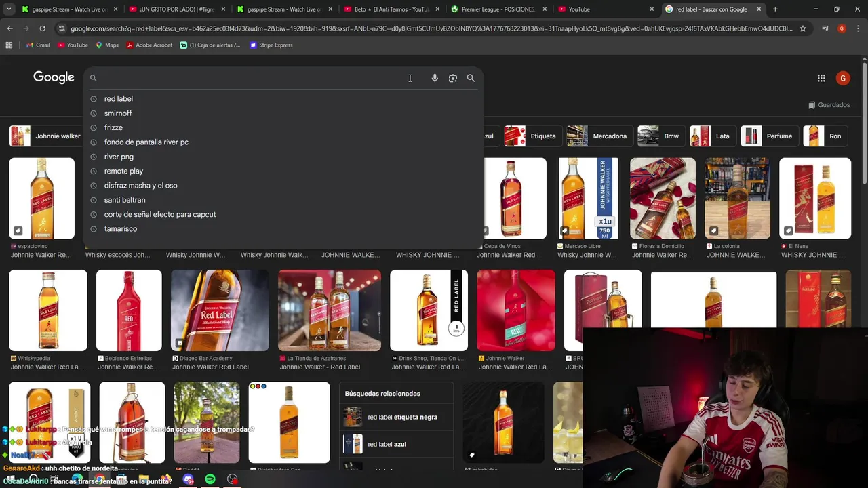Choose 'disfraz masha y el oso' suggestion
This screenshot has width=868, height=488.
point(283,186)
